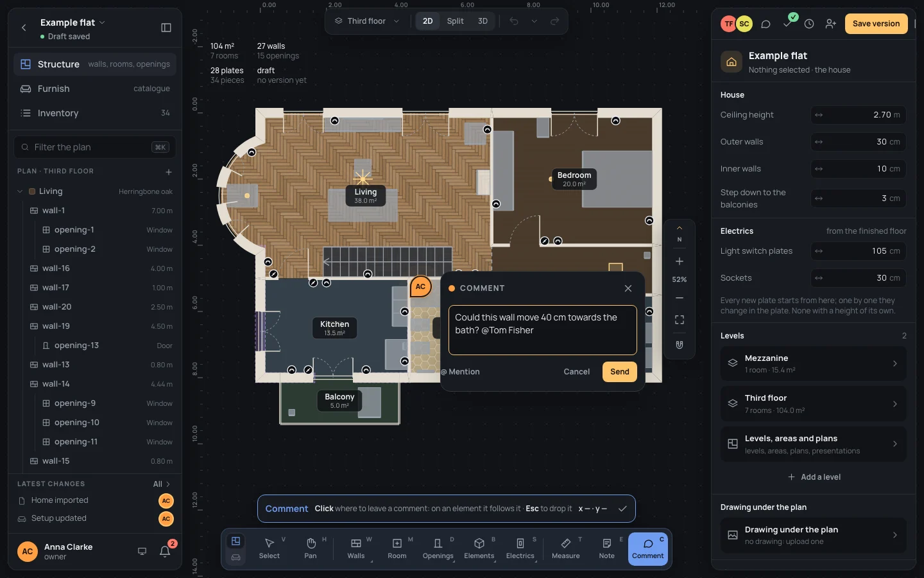Click the Filter the plan search field
The image size is (924, 578).
[x=95, y=147]
